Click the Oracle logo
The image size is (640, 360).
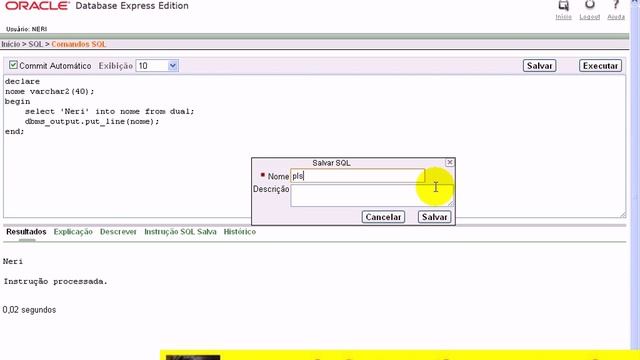coord(37,6)
